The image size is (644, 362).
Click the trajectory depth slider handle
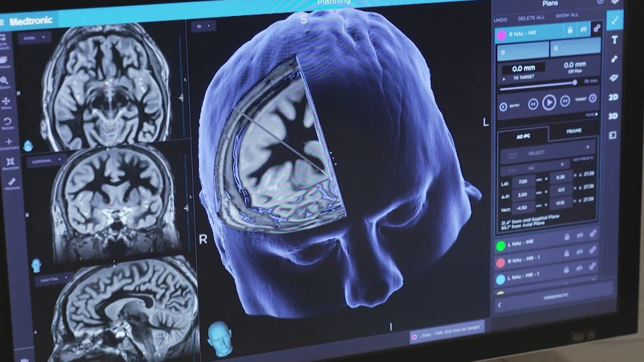[x=575, y=82]
